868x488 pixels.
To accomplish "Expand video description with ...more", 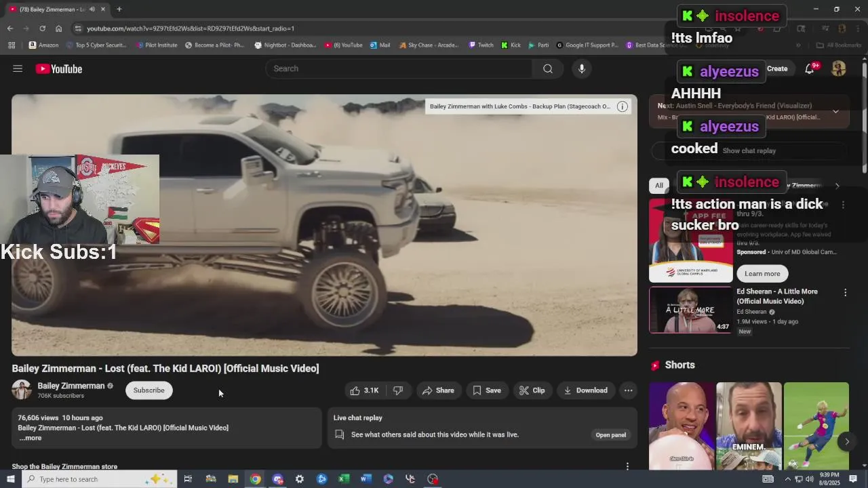I will (x=30, y=438).
